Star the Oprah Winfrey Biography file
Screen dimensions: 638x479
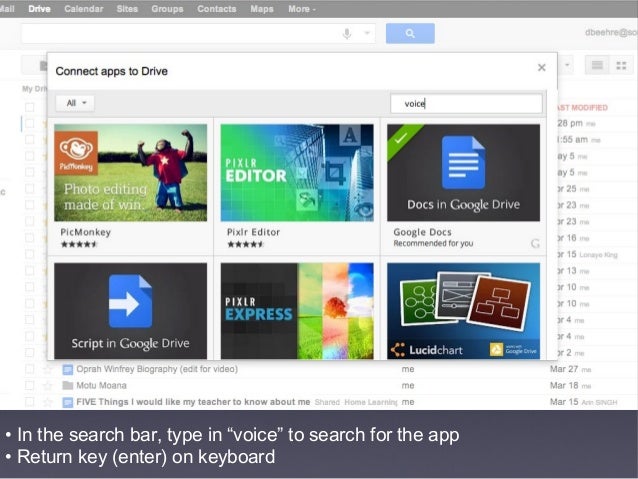pos(48,369)
